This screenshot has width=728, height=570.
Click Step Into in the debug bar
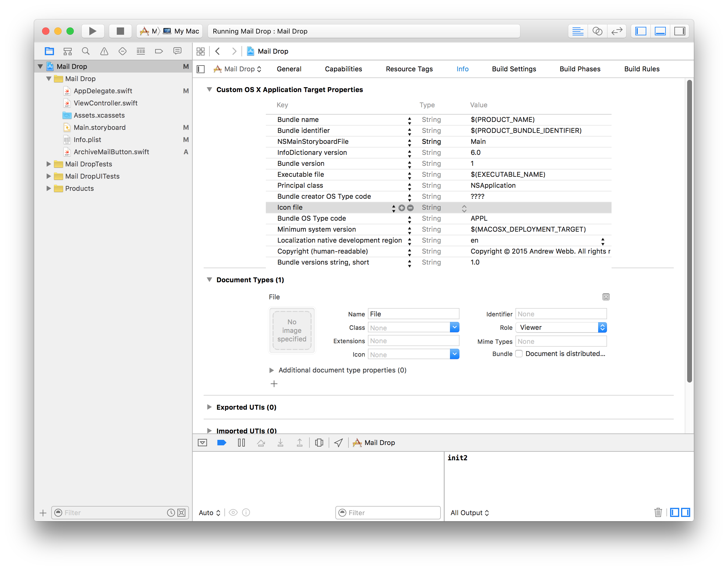point(280,443)
